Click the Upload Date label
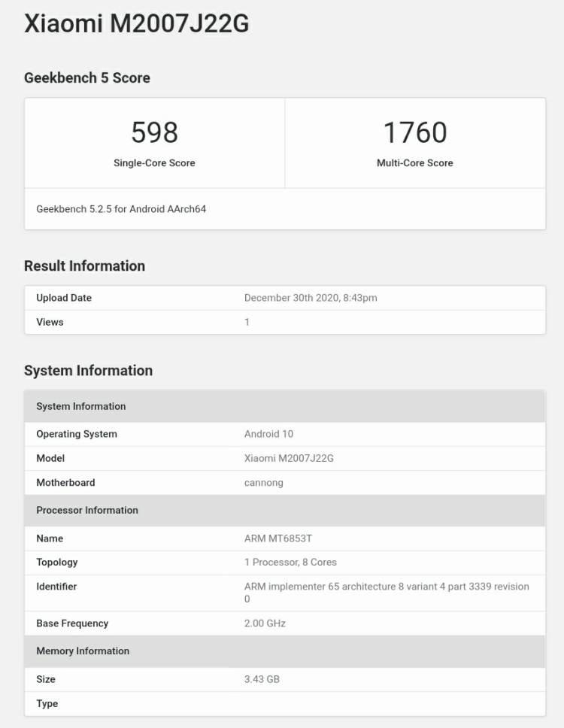 [x=64, y=298]
